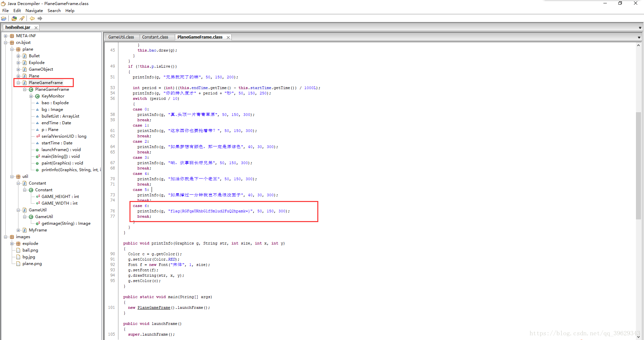Collapse the plane package node
Image resolution: width=644 pixels, height=340 pixels.
pos(12,49)
